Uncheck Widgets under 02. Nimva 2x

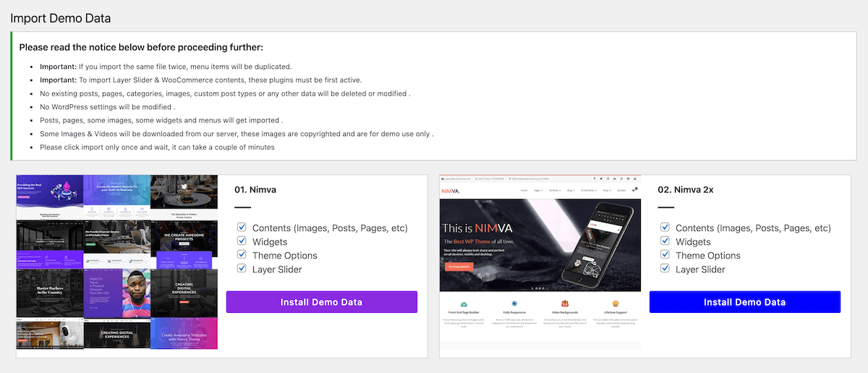click(x=665, y=241)
